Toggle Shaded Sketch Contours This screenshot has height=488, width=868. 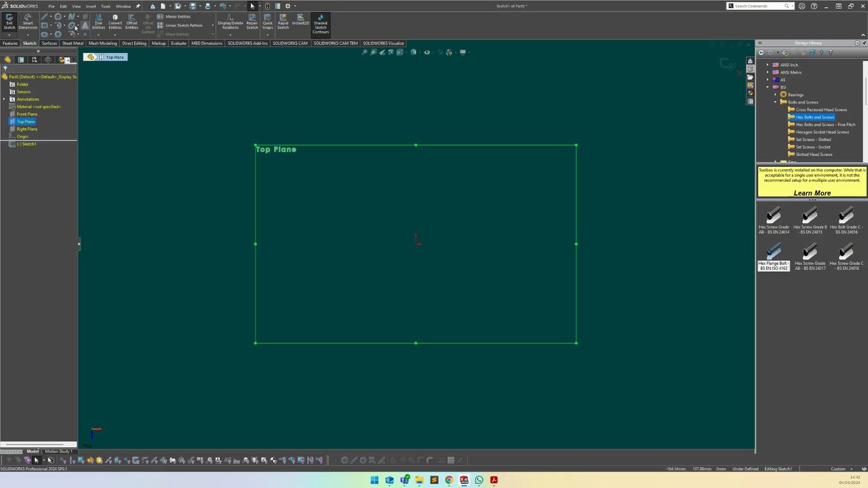point(321,24)
